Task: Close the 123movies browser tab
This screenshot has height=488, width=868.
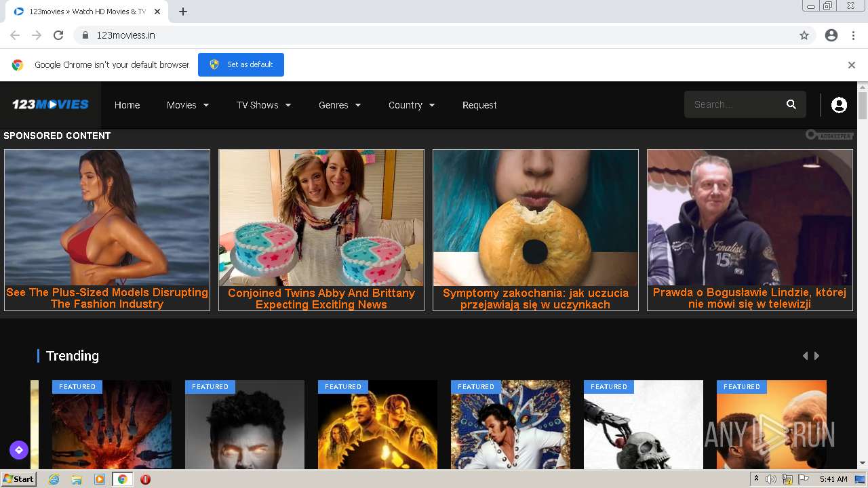Action: (158, 12)
